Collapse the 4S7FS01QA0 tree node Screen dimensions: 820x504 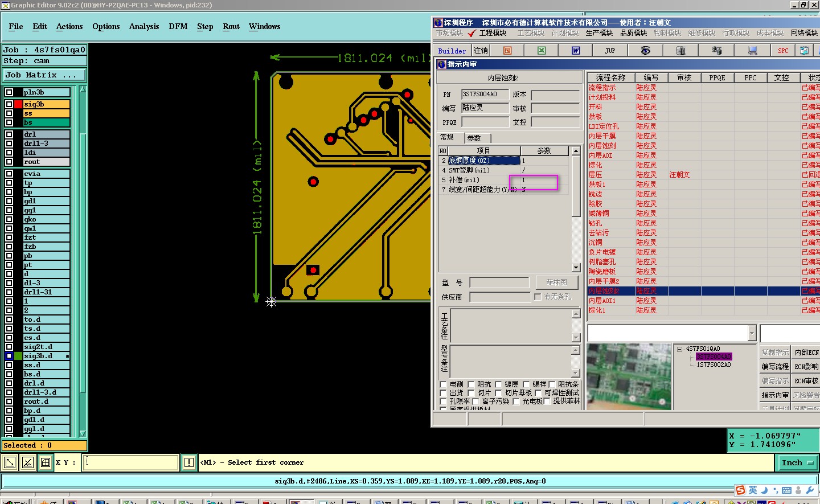click(680, 349)
